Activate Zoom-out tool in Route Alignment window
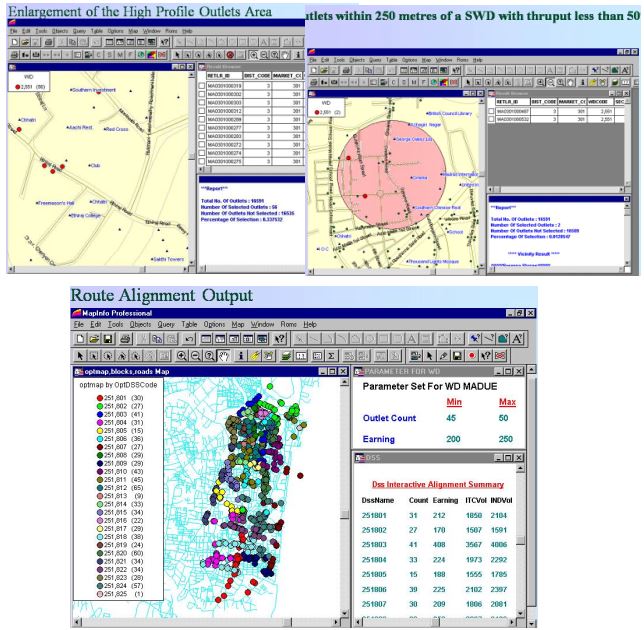 (x=196, y=356)
